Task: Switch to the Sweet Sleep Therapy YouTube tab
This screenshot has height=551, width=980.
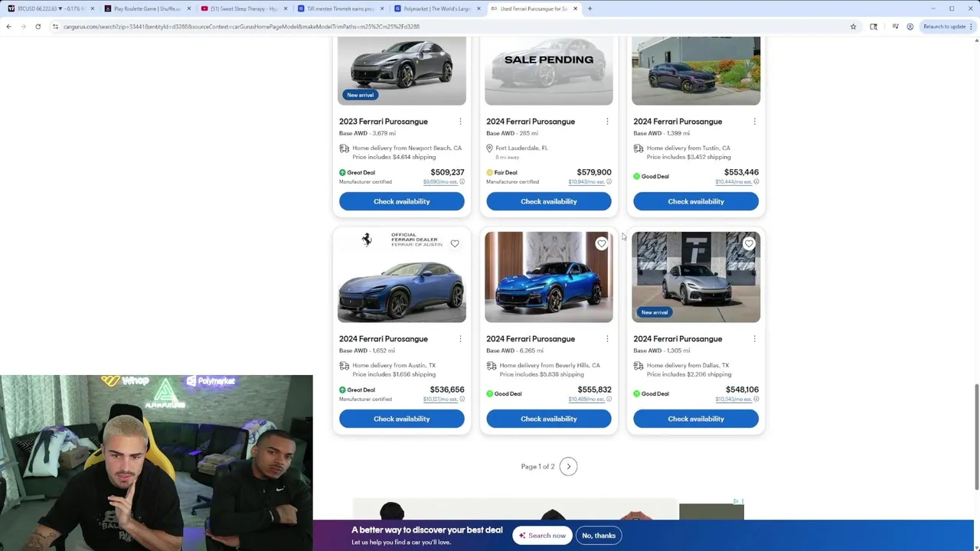Action: (243, 8)
